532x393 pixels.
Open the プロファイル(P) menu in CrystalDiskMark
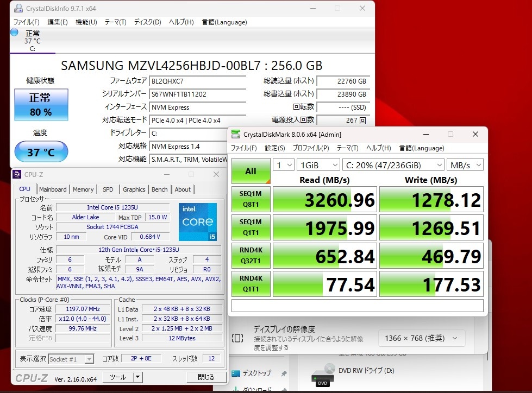point(311,148)
